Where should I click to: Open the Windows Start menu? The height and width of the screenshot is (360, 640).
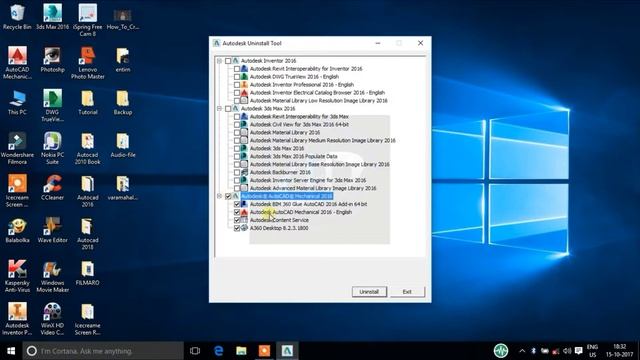tap(11, 351)
